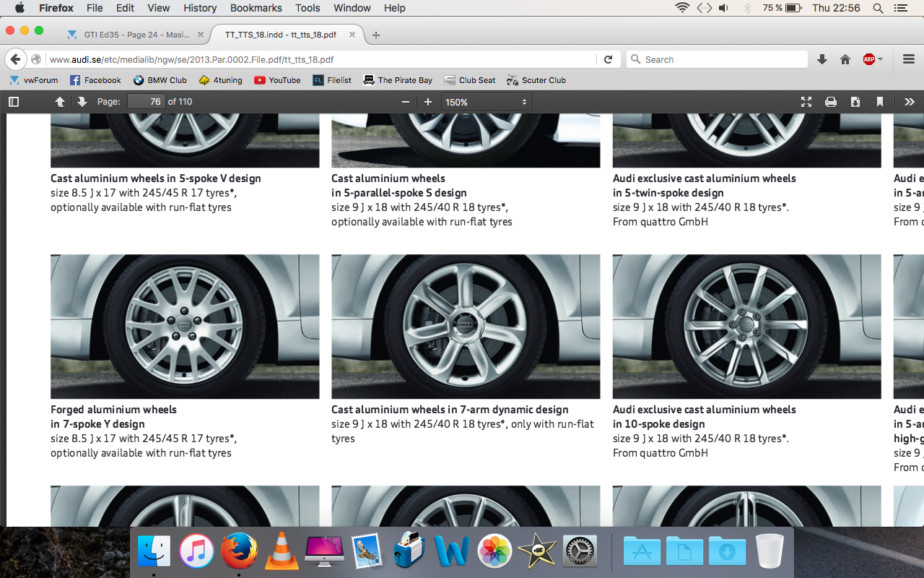This screenshot has width=924, height=578.
Task: Print the PDF document
Action: click(x=831, y=102)
